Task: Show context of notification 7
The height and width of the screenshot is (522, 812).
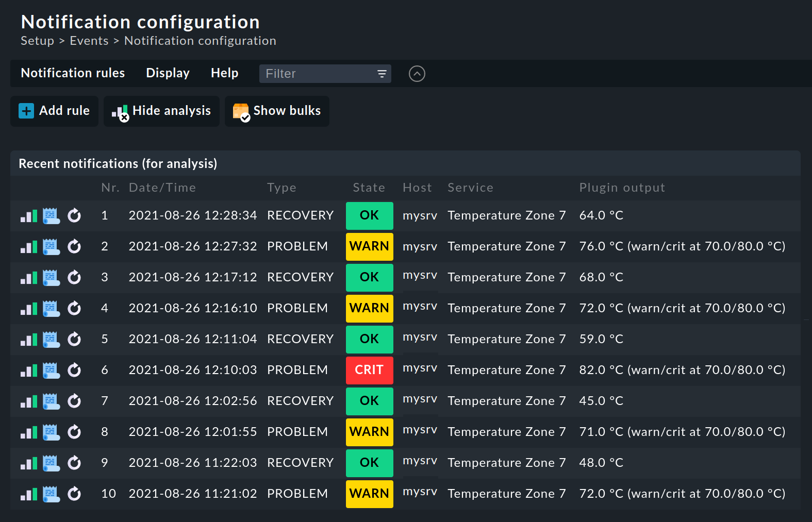Action: (51, 401)
